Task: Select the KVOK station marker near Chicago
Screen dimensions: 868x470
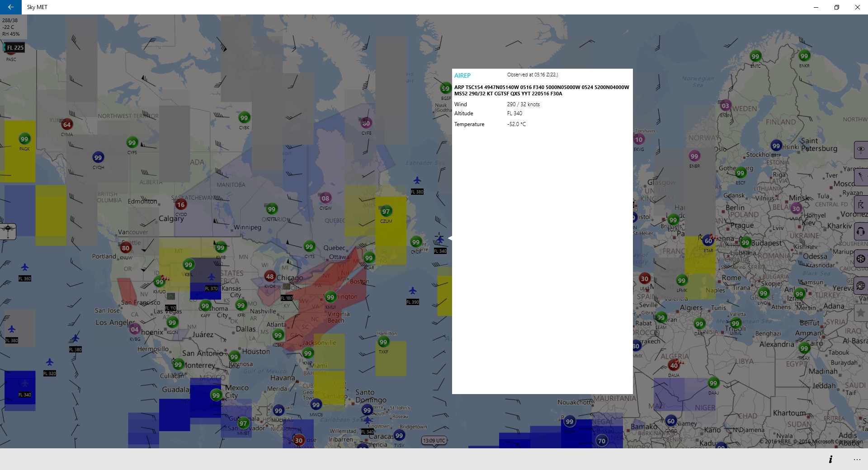Action: (270, 277)
